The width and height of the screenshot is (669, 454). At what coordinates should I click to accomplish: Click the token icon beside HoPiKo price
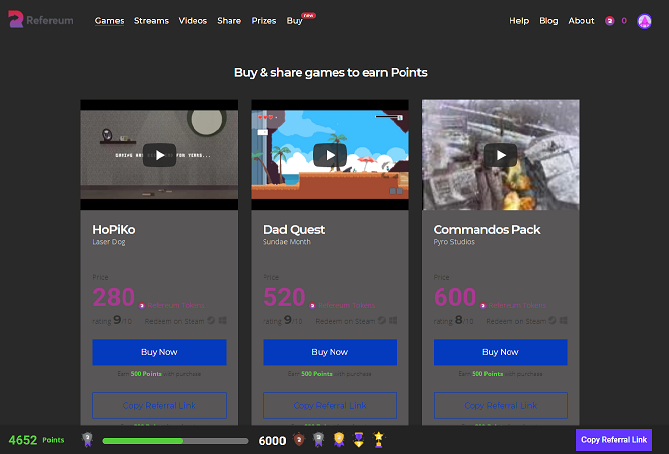142,306
